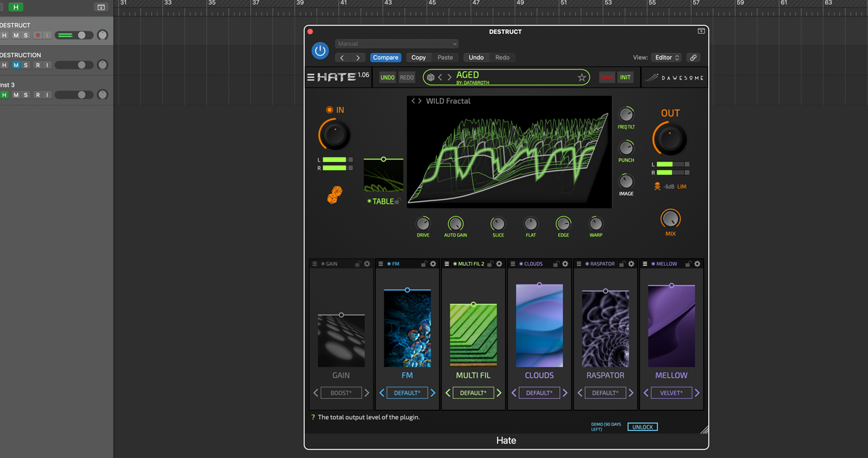Select next MELLOW preset after VELVET
Screen dimensions: 868x458
tap(697, 393)
